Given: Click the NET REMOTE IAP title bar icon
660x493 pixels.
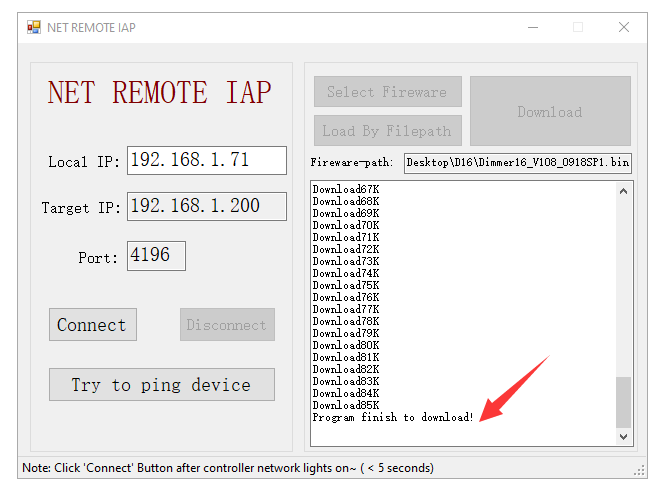Looking at the screenshot, I should 34,27.
